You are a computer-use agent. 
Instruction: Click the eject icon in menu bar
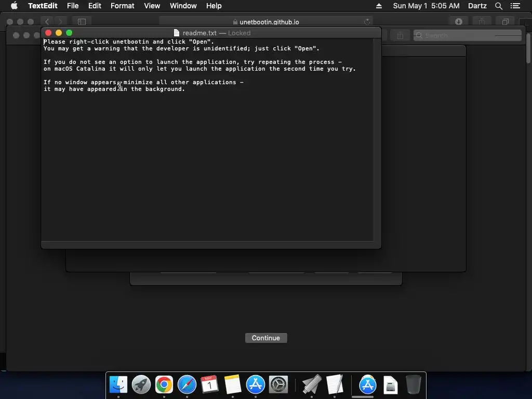[x=379, y=6]
